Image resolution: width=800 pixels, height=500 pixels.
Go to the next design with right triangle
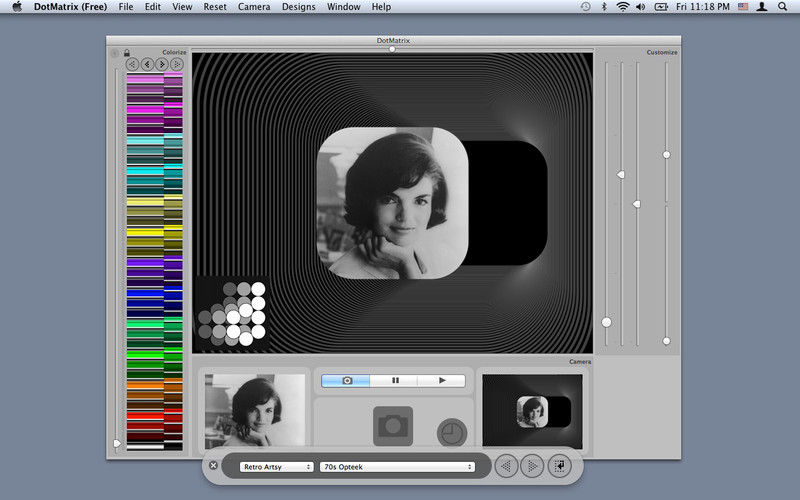pos(532,466)
